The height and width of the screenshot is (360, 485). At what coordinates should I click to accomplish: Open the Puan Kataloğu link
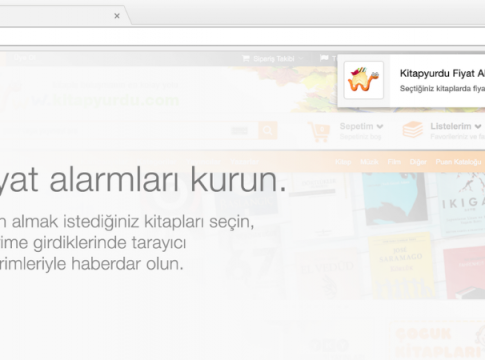[458, 162]
